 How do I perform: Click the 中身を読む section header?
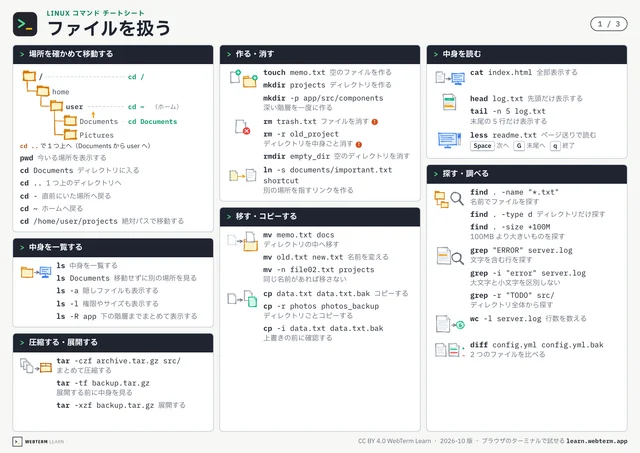click(x=527, y=54)
